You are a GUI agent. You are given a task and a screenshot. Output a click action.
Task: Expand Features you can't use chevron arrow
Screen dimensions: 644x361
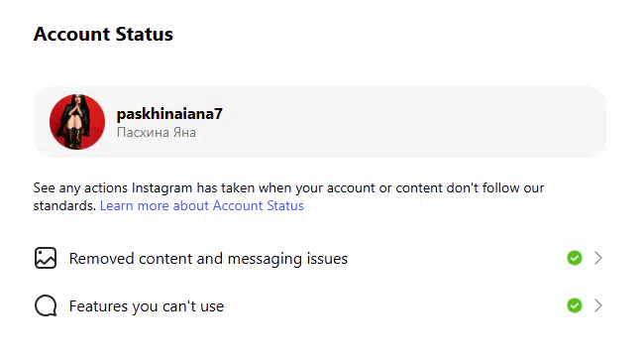tap(598, 305)
